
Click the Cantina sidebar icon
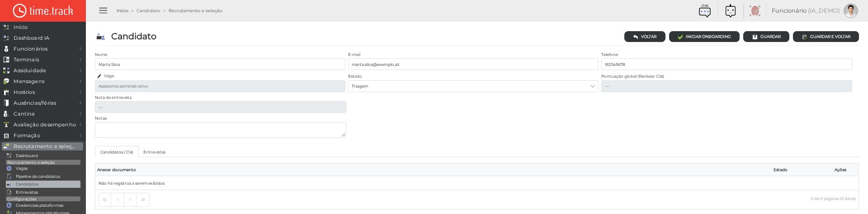point(6,114)
